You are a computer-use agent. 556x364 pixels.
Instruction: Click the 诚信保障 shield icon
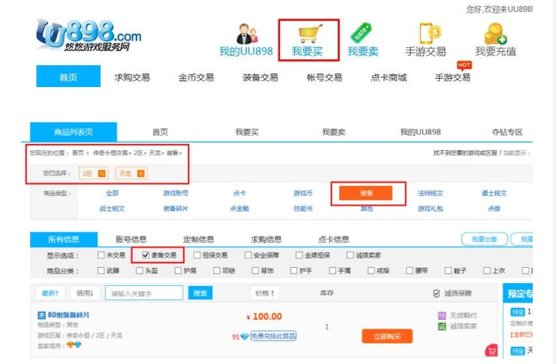[x=437, y=293]
